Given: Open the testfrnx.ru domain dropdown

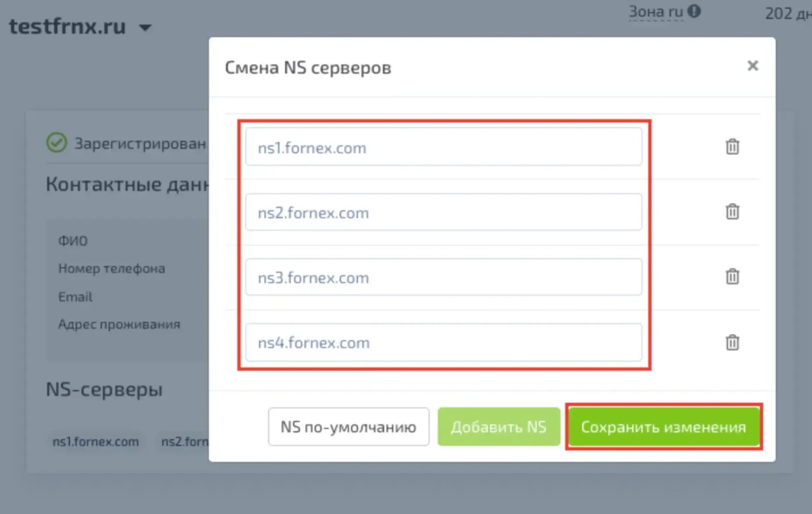Looking at the screenshot, I should [146, 27].
